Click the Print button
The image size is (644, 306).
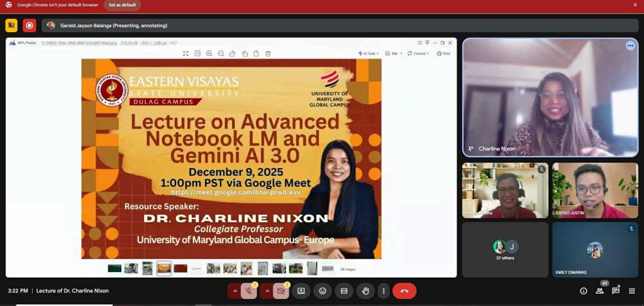point(443,54)
